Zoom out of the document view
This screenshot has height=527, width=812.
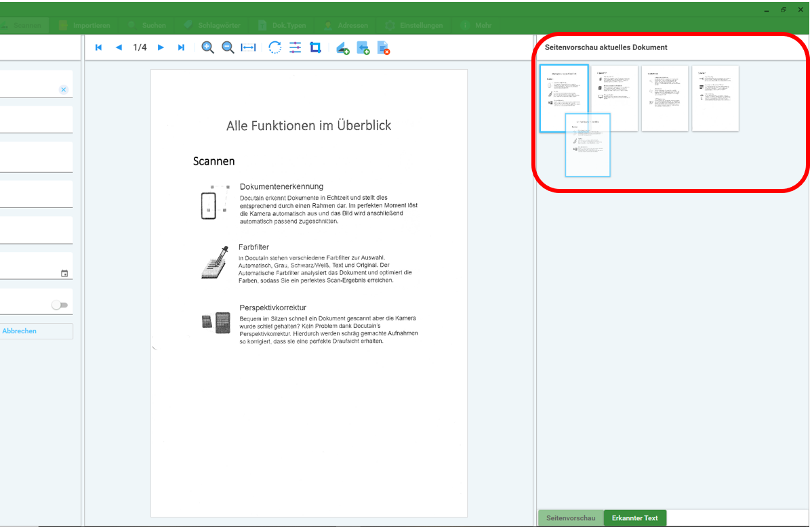pyautogui.click(x=228, y=47)
